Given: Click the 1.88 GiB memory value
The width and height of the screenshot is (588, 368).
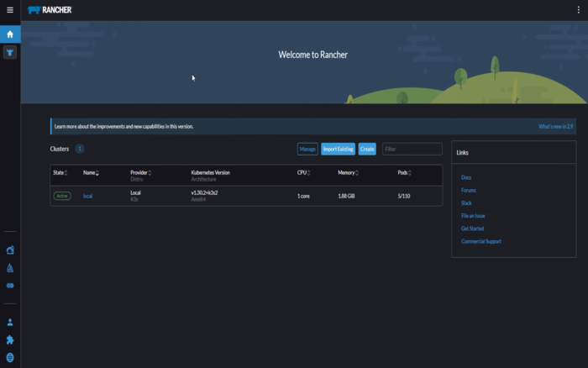Looking at the screenshot, I should point(346,196).
